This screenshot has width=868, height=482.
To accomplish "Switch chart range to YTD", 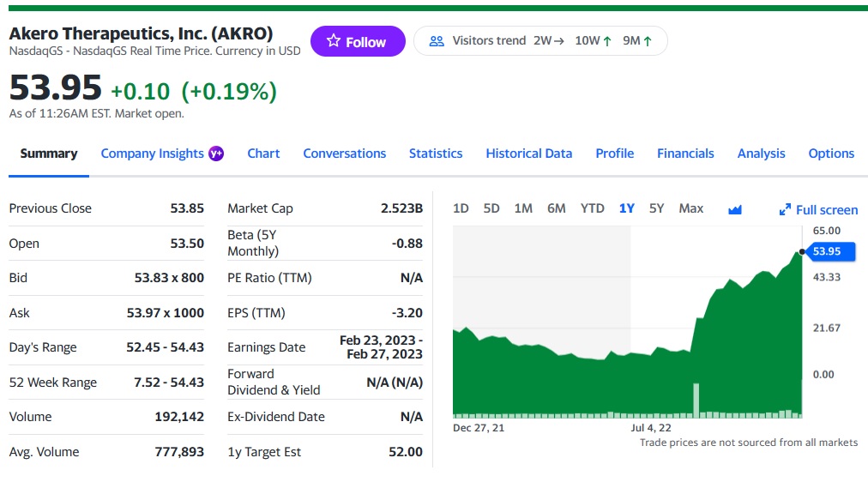I will pos(592,208).
